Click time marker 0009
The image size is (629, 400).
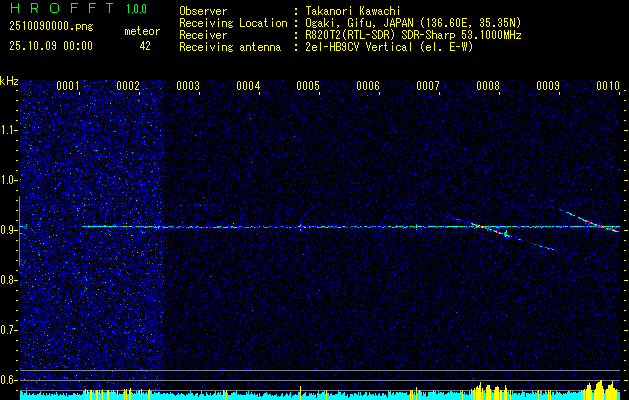(x=548, y=86)
